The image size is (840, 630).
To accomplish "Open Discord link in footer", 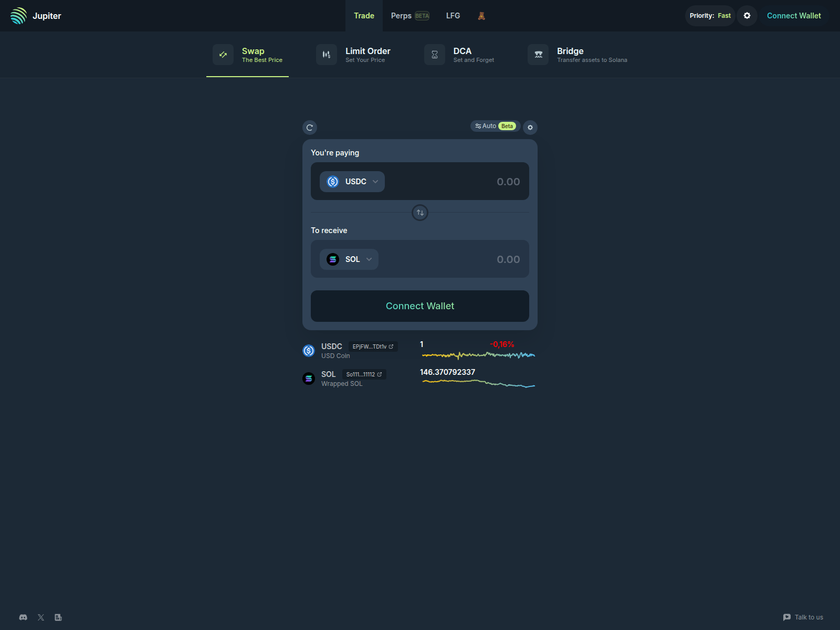I will (23, 617).
